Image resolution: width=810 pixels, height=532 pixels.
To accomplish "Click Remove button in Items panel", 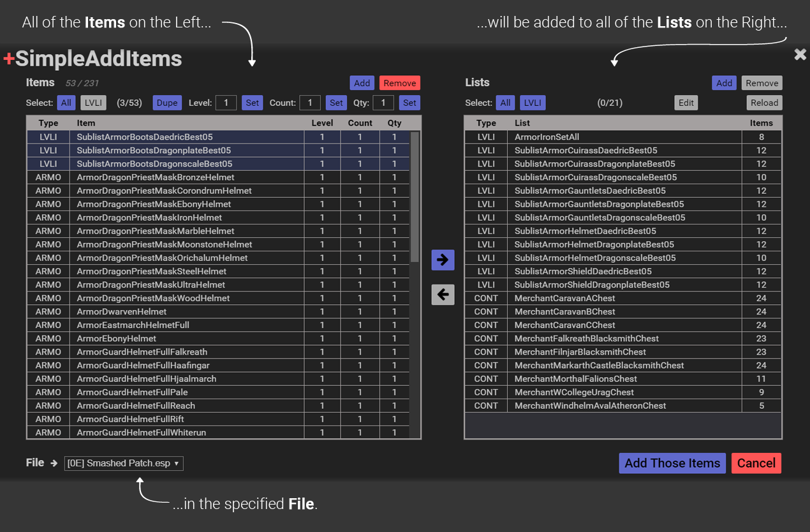I will (x=400, y=83).
